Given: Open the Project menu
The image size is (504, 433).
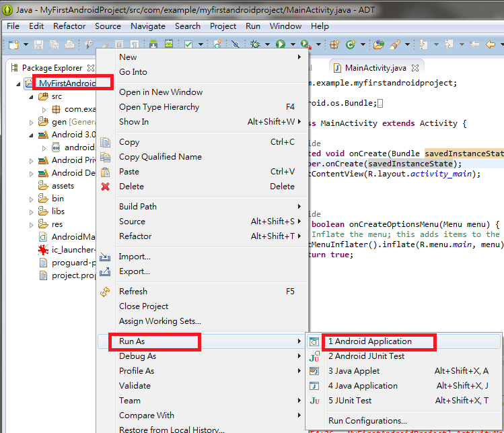Looking at the screenshot, I should coord(223,26).
